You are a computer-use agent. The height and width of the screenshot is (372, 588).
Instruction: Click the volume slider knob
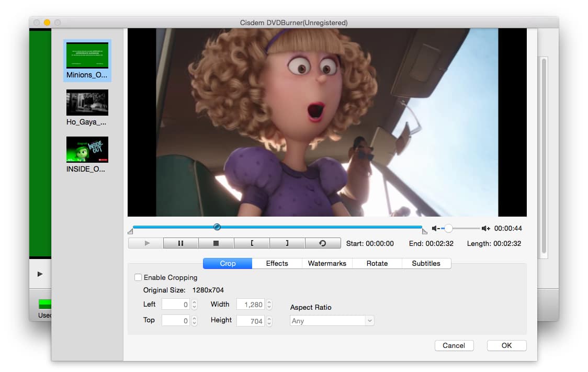448,229
